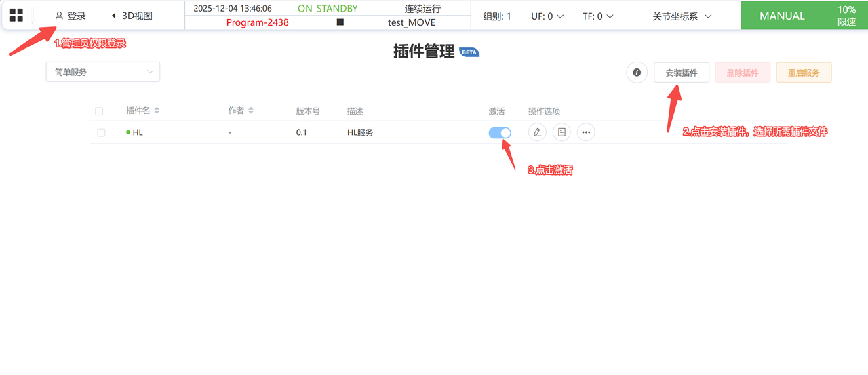The width and height of the screenshot is (868, 375).
Task: Open the 关节坐标系 coordinate dropdown
Action: (x=682, y=16)
